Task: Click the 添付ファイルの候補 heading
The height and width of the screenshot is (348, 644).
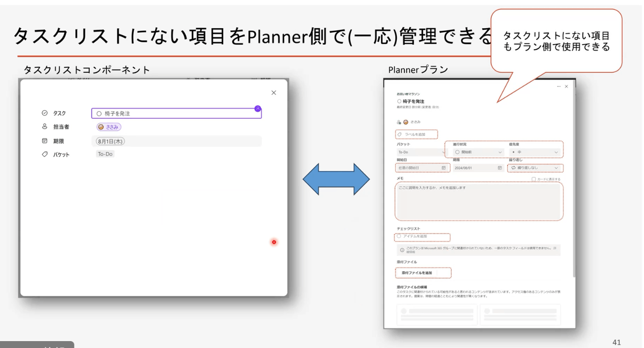Action: tap(412, 287)
